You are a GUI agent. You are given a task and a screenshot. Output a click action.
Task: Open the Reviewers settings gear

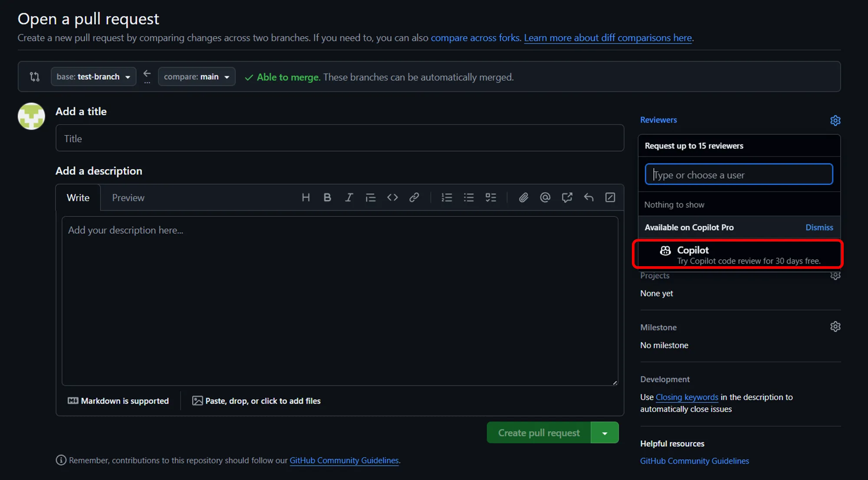coord(835,120)
